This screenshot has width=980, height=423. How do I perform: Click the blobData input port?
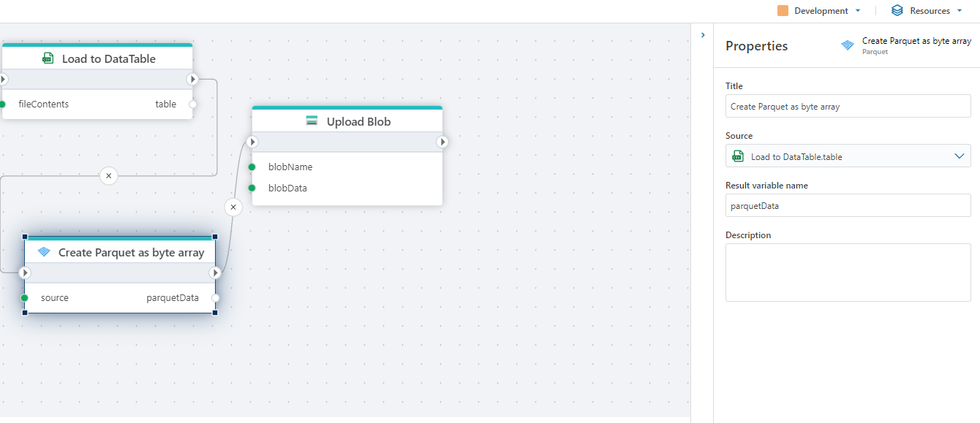pyautogui.click(x=252, y=188)
